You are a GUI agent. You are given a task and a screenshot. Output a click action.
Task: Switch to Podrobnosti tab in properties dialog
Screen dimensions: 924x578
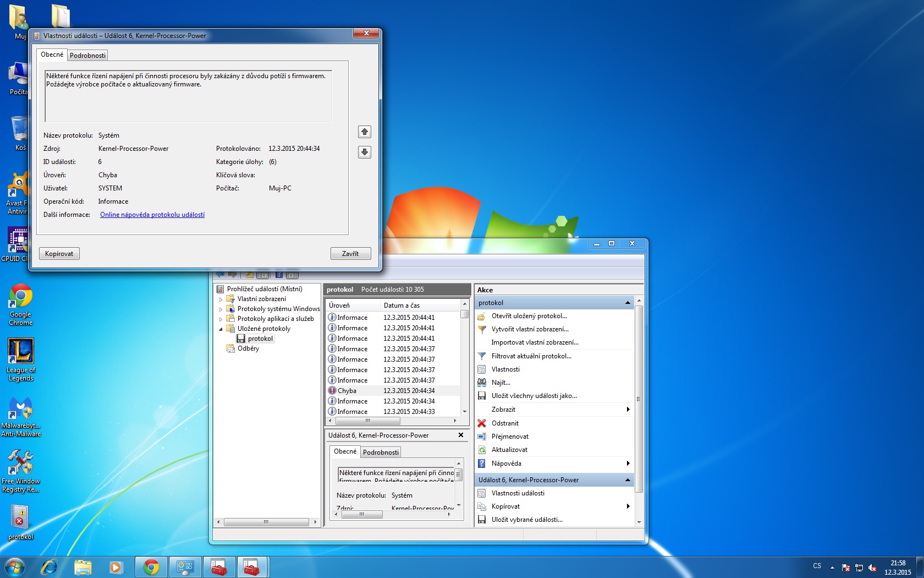pyautogui.click(x=87, y=56)
